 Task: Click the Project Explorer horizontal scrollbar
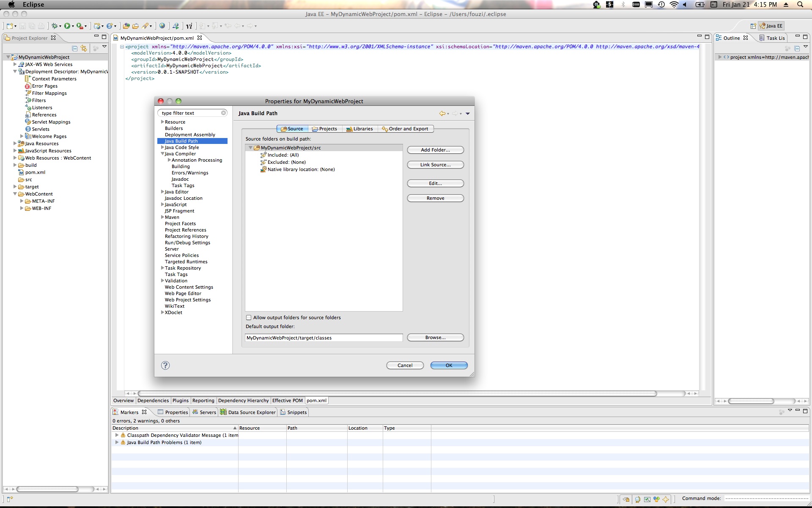point(47,489)
